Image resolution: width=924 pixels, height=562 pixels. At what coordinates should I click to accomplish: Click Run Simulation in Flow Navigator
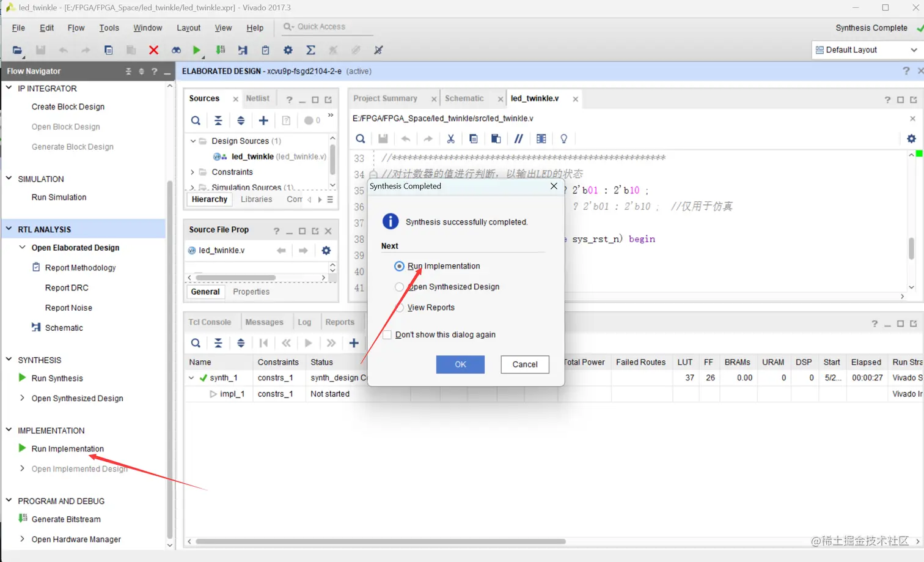[x=59, y=197]
